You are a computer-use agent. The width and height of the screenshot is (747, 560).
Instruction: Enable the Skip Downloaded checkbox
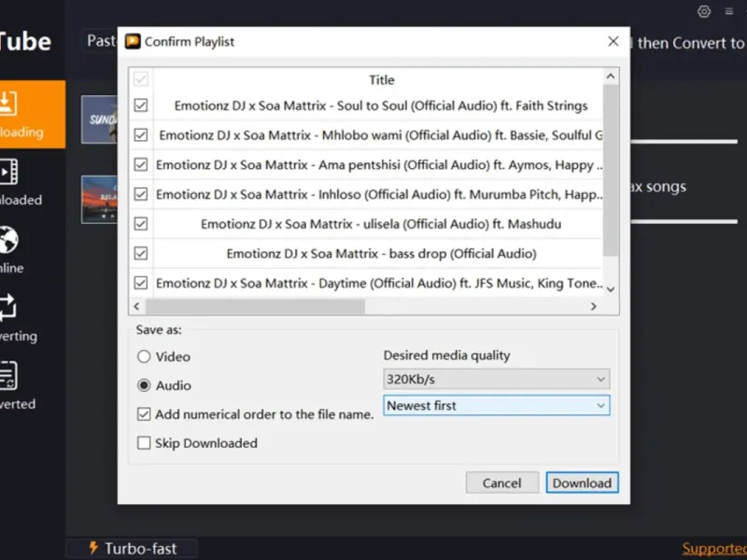pos(144,443)
